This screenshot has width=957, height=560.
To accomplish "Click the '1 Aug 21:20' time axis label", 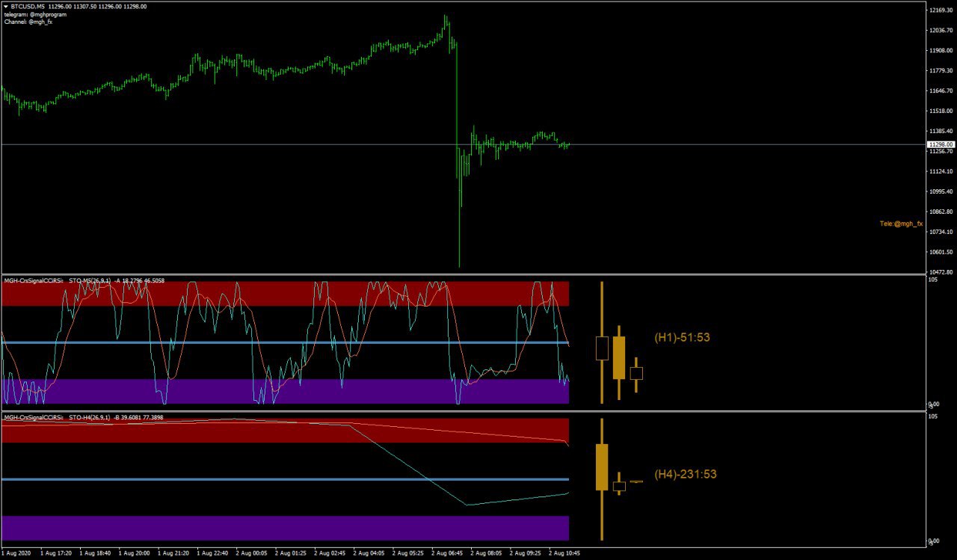I will [x=174, y=554].
